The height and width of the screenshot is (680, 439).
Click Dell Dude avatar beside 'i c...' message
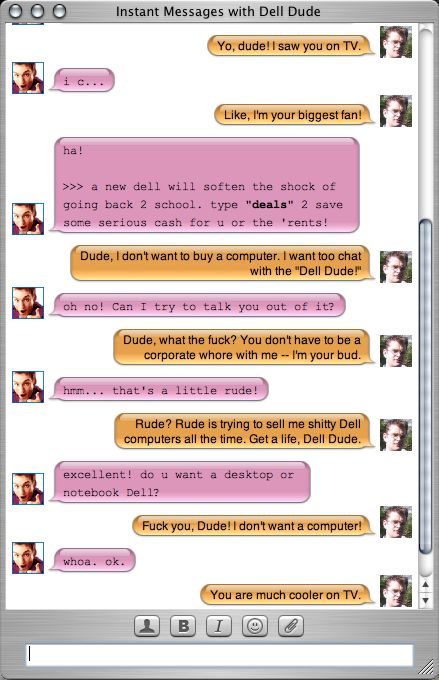coord(28,78)
